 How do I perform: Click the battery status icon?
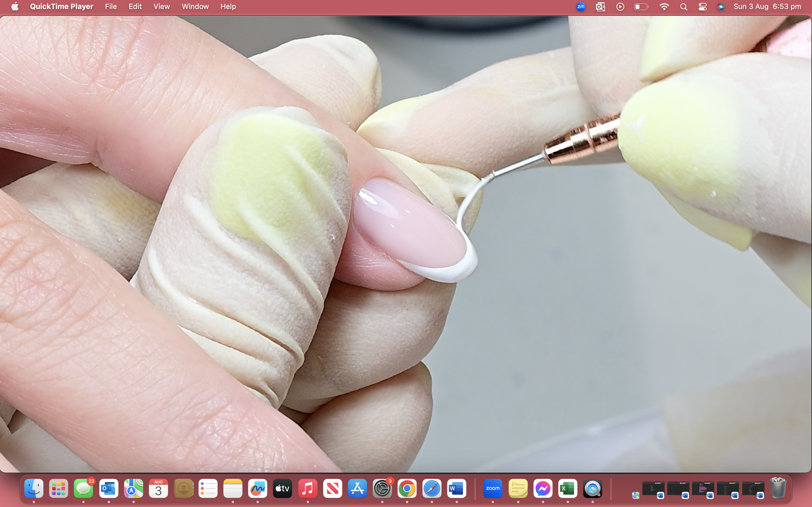641,7
